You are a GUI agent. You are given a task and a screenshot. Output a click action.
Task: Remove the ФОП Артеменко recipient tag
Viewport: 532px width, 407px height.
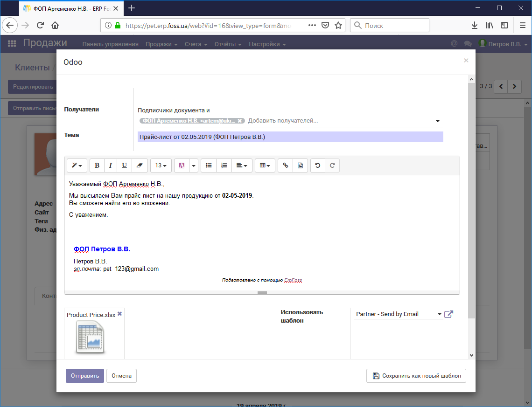pyautogui.click(x=239, y=121)
